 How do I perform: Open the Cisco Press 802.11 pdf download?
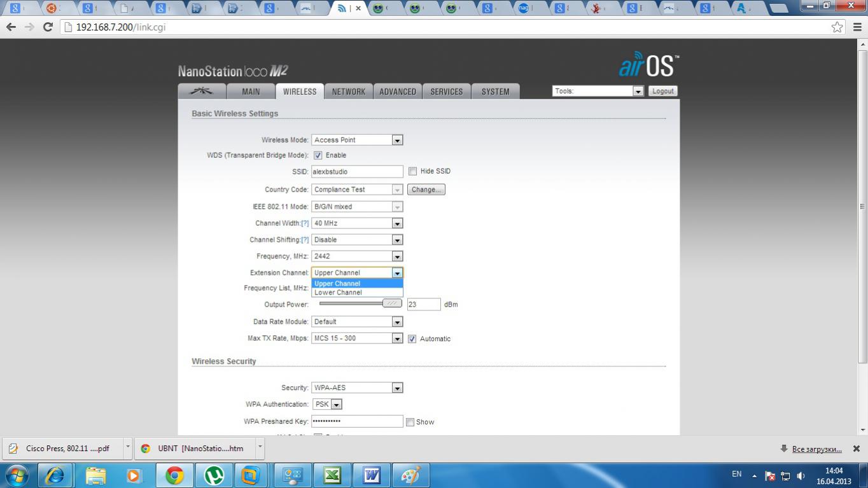tap(62, 448)
